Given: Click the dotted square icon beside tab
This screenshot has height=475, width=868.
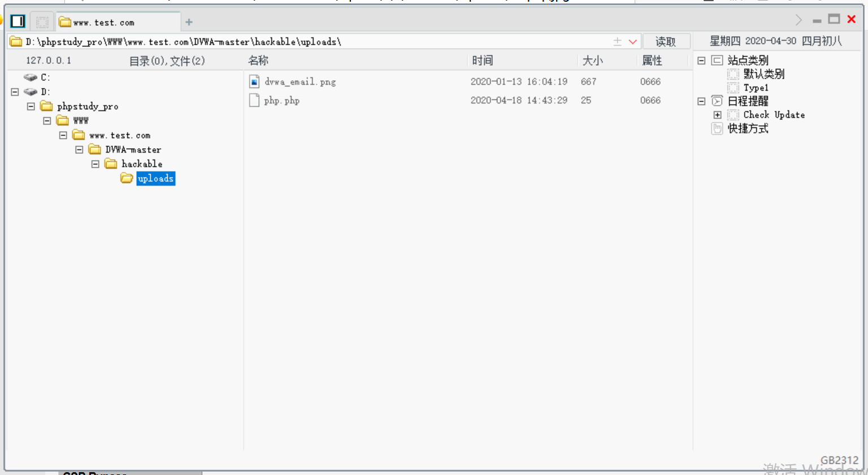Looking at the screenshot, I should pyautogui.click(x=42, y=22).
